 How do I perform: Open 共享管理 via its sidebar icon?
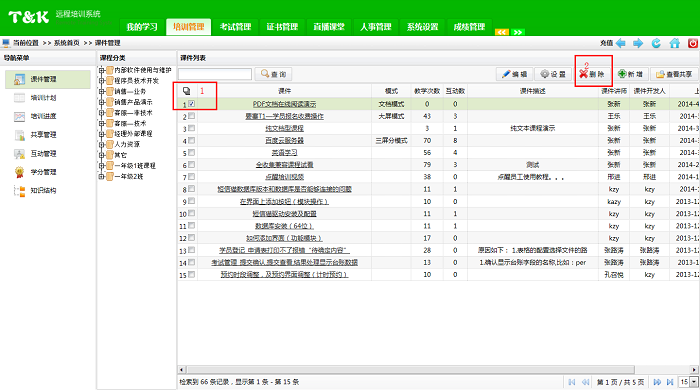(19, 135)
